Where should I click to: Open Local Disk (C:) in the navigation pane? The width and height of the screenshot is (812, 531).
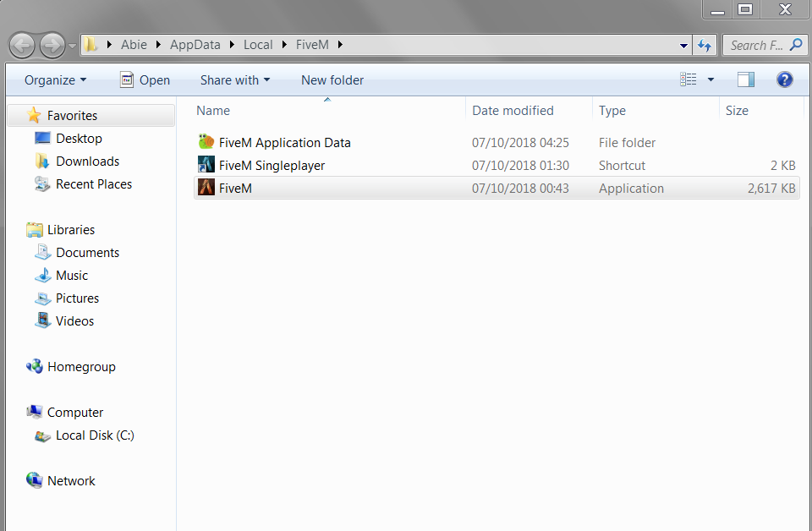95,435
